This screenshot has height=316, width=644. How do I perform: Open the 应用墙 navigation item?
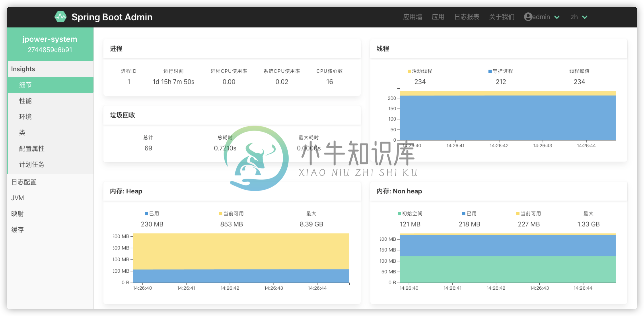click(412, 17)
